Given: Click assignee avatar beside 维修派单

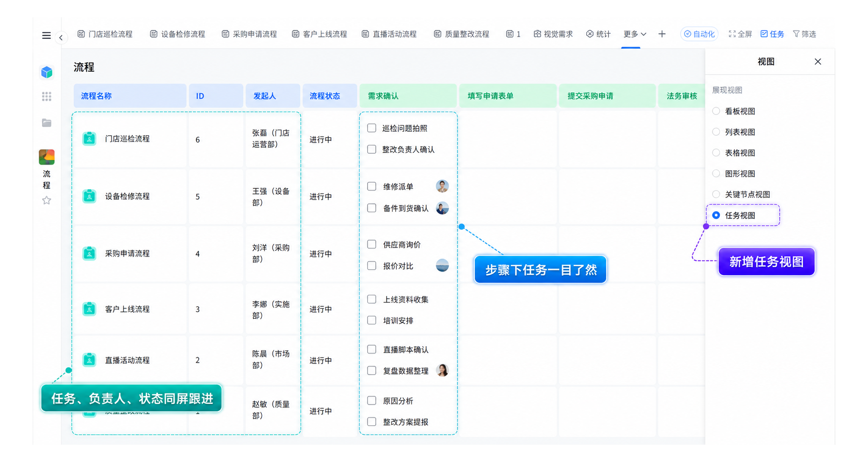Looking at the screenshot, I should (x=442, y=186).
